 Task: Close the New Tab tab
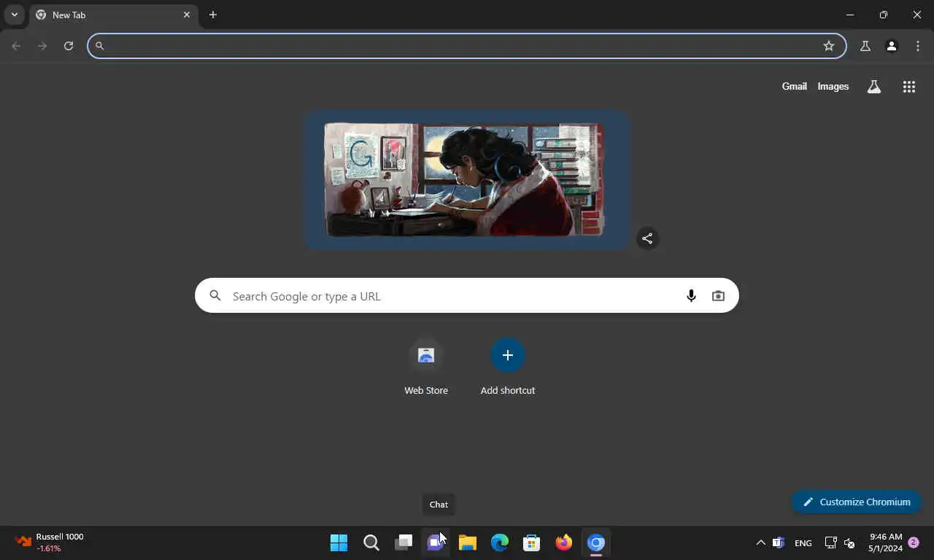187,15
